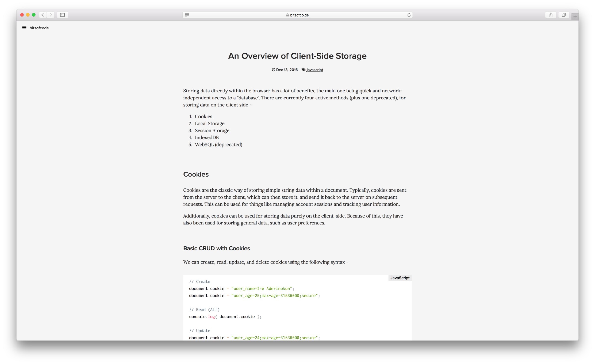The image size is (595, 364).
Task: Click the bitsofcode site title
Action: (x=39, y=28)
